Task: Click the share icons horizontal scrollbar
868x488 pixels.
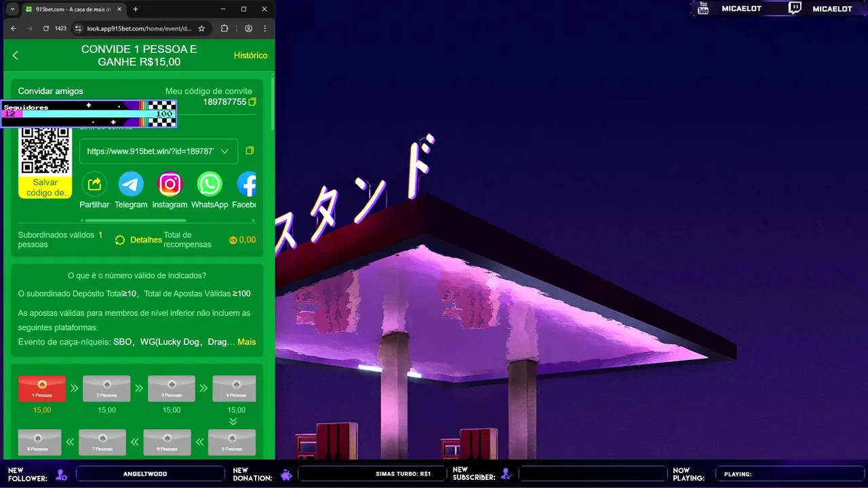Action: tap(135, 220)
